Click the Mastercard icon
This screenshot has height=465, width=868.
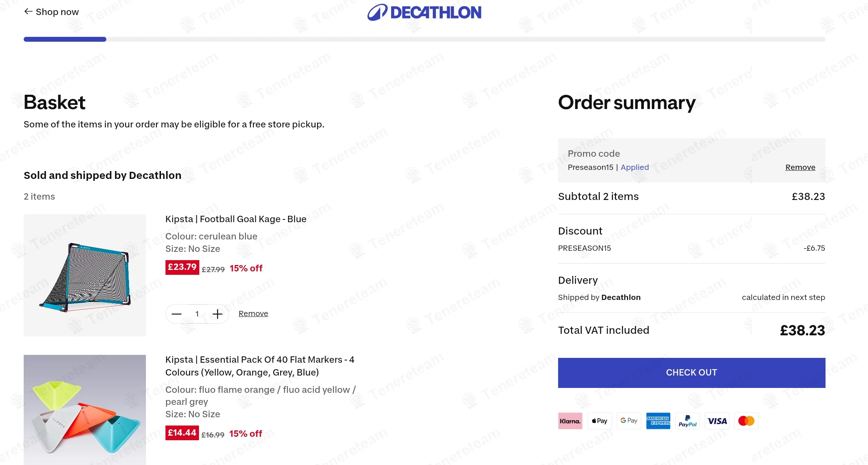pyautogui.click(x=746, y=421)
